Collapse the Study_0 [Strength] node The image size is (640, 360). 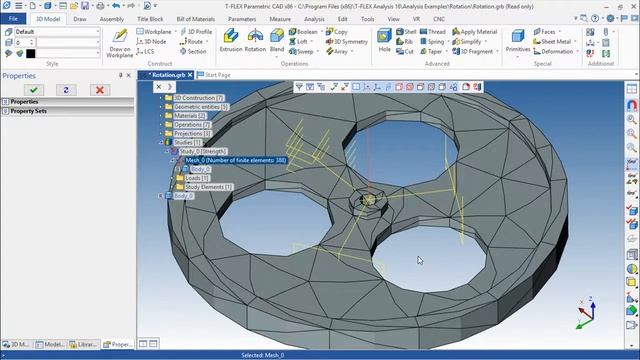tap(167, 151)
